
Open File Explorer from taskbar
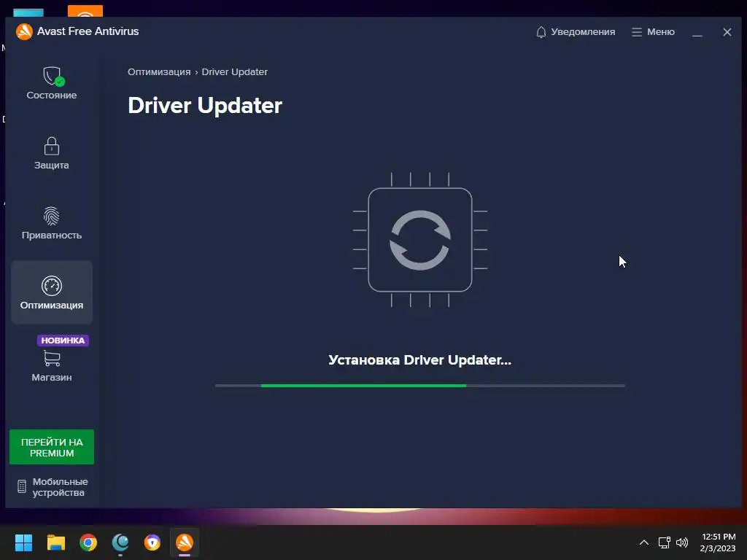click(x=55, y=542)
